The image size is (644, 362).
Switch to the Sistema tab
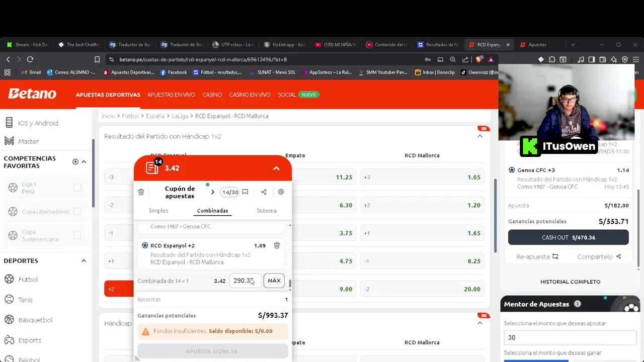pos(266,211)
